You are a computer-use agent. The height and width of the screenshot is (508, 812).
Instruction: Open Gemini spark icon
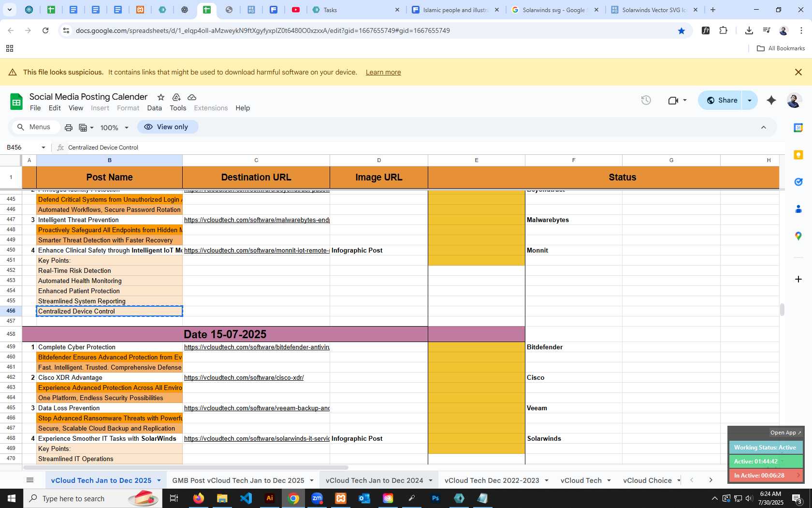tap(771, 100)
